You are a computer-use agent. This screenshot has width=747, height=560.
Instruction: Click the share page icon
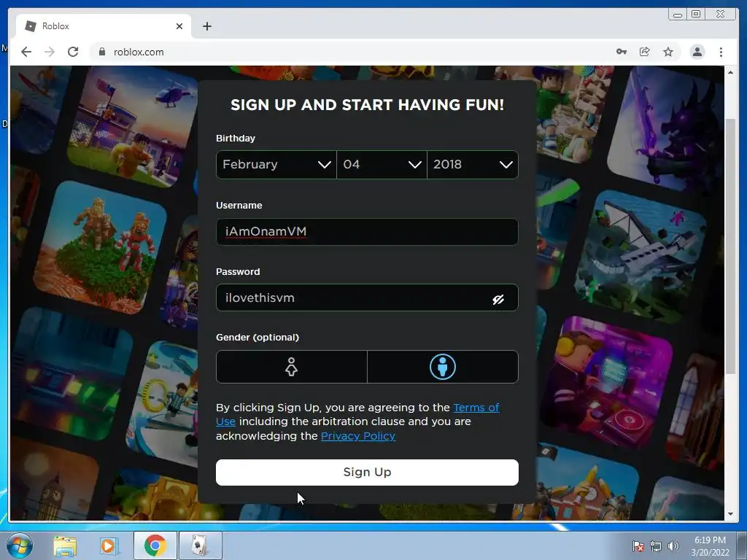[645, 52]
